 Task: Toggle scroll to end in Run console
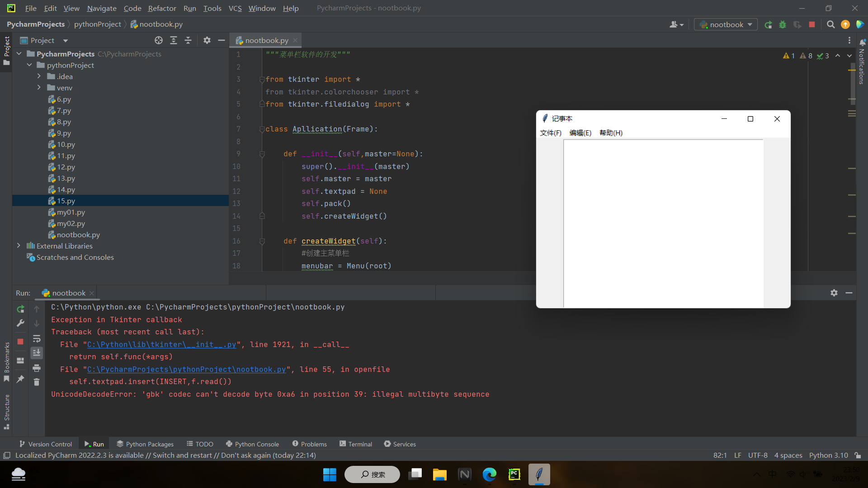[x=37, y=352]
